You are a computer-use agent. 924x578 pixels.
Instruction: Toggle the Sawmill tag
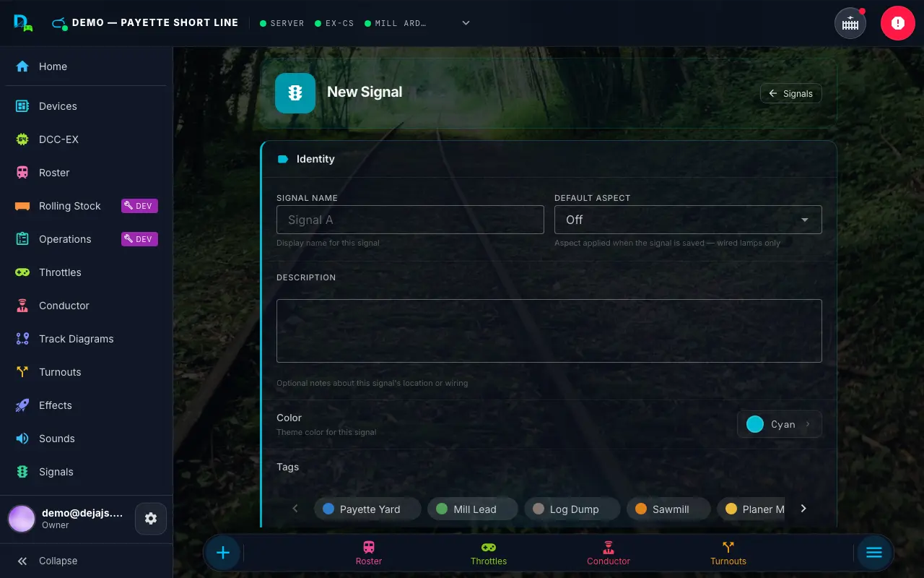coord(668,509)
